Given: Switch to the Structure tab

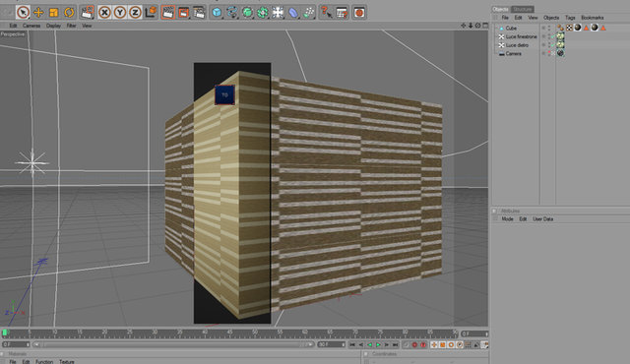Looking at the screenshot, I should [x=522, y=9].
